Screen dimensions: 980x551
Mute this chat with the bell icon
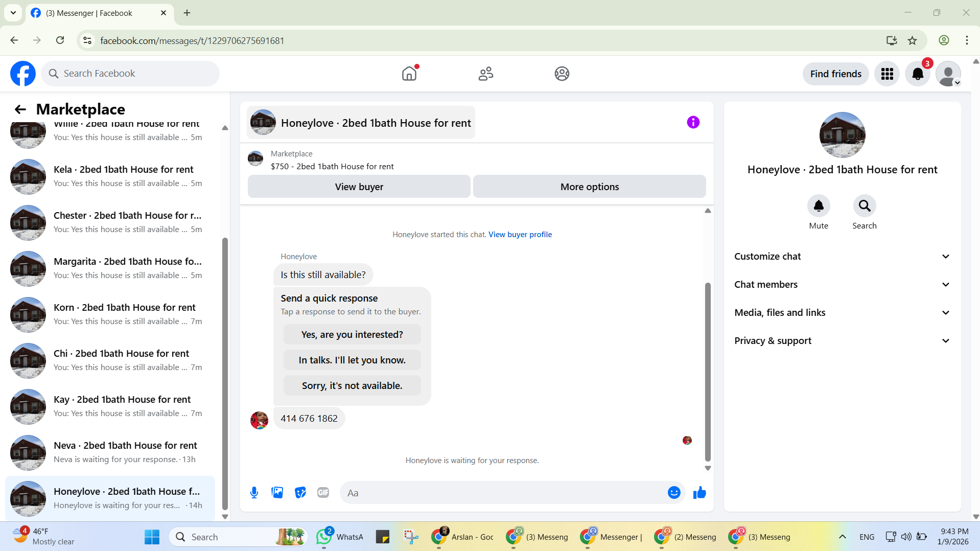819,206
